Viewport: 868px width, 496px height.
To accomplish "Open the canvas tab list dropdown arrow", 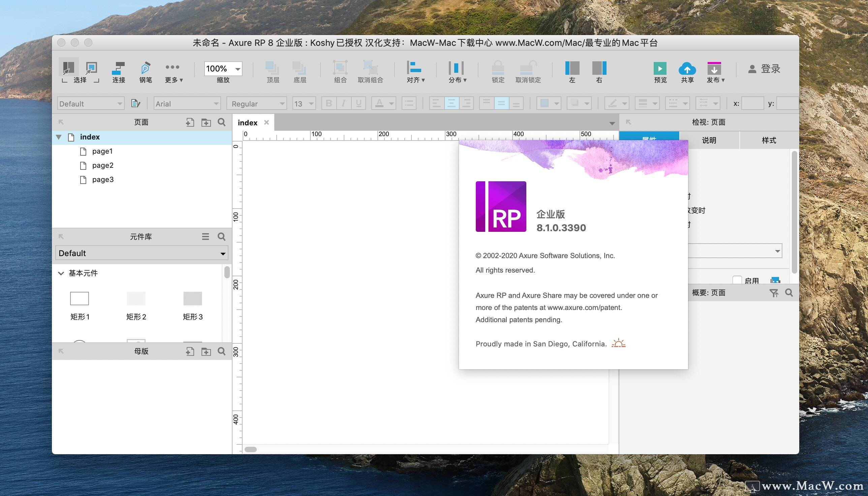I will [612, 123].
